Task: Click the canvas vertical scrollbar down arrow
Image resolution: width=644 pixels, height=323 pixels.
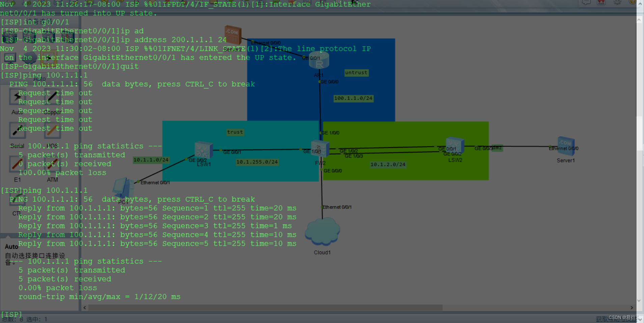Action: pyautogui.click(x=639, y=301)
